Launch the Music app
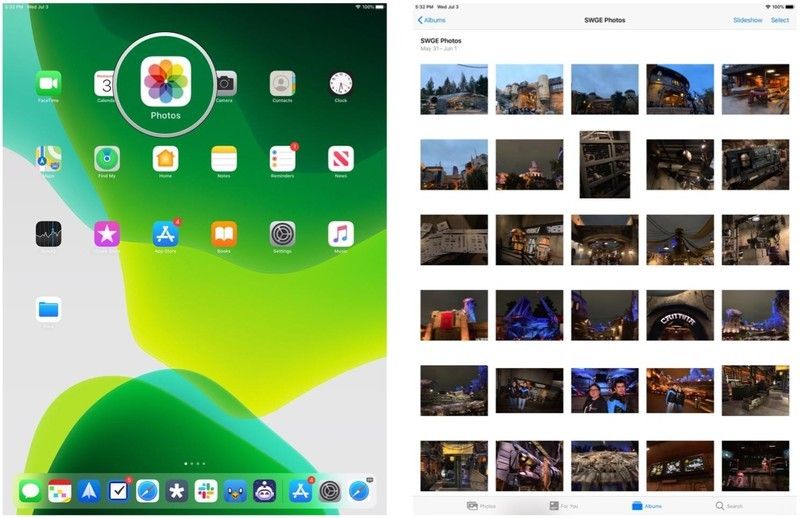 (341, 234)
